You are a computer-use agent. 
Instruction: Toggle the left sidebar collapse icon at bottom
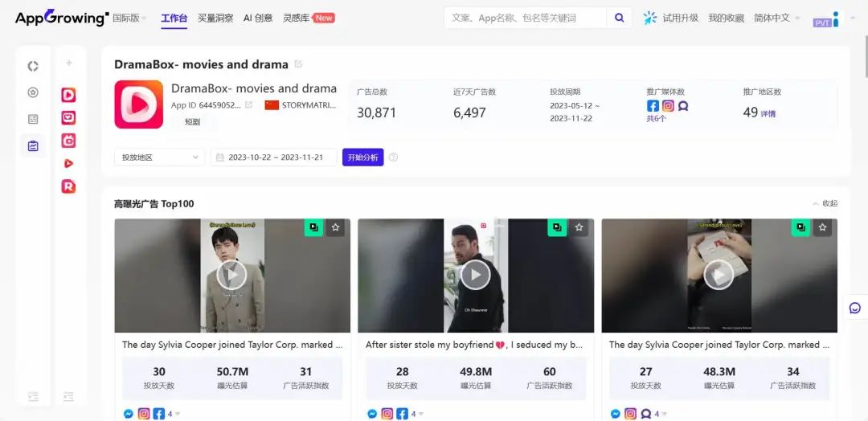(33, 396)
